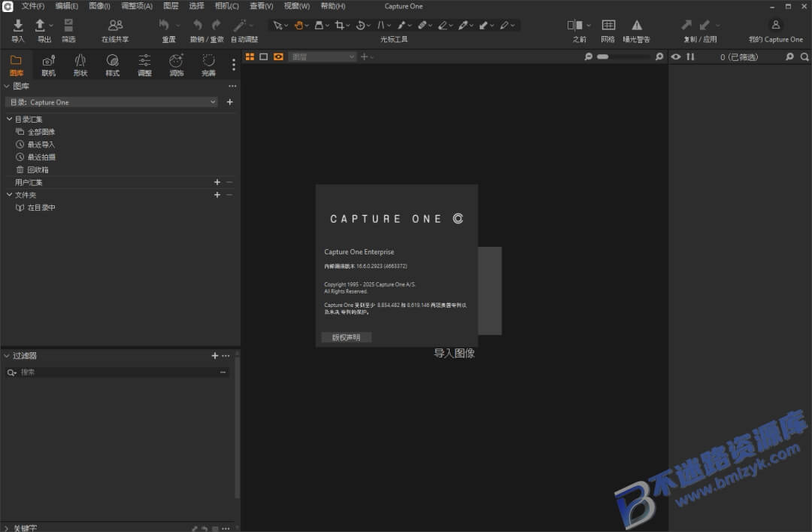This screenshot has height=532, width=812.
Task: Click the 搜索 filter search field
Action: tap(117, 372)
